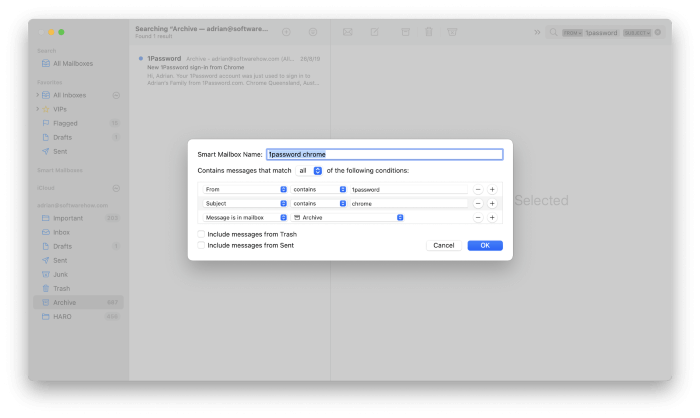Enable Include messages from Sent checkbox
This screenshot has height=418, width=700.
click(201, 245)
